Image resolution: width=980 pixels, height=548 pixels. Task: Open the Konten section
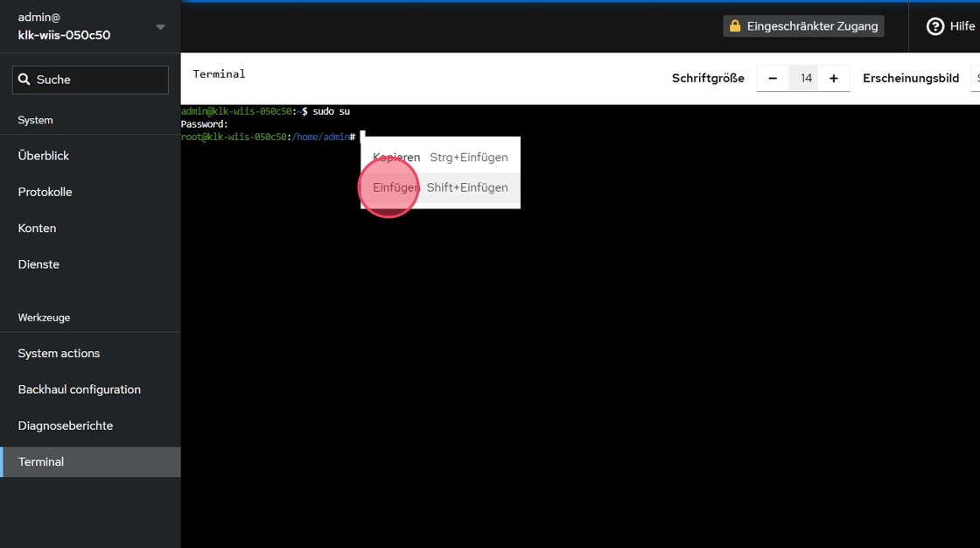click(38, 228)
